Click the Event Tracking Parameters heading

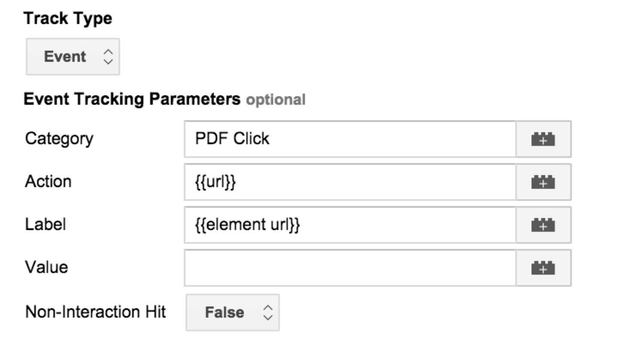pos(132,99)
